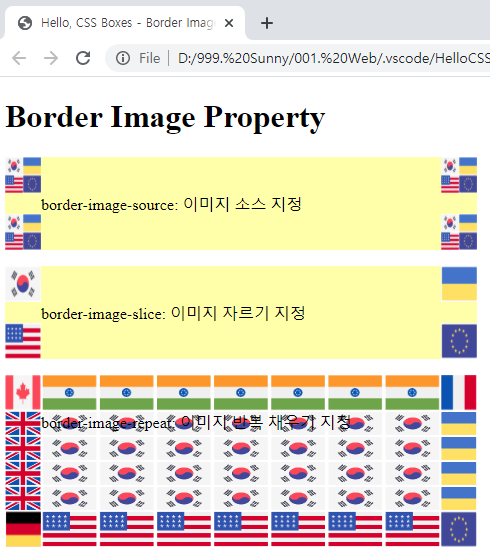Click the top UK flag under the Canada flag
The width and height of the screenshot is (490, 558).
click(23, 424)
